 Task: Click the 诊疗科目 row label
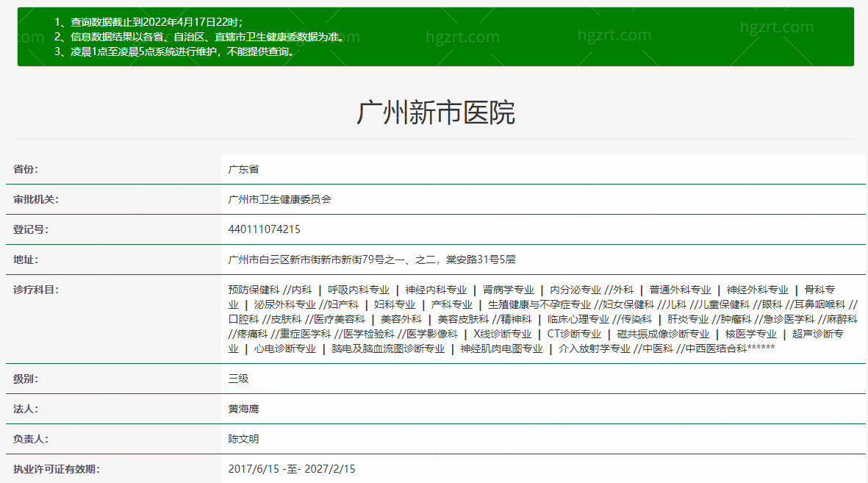(x=35, y=290)
